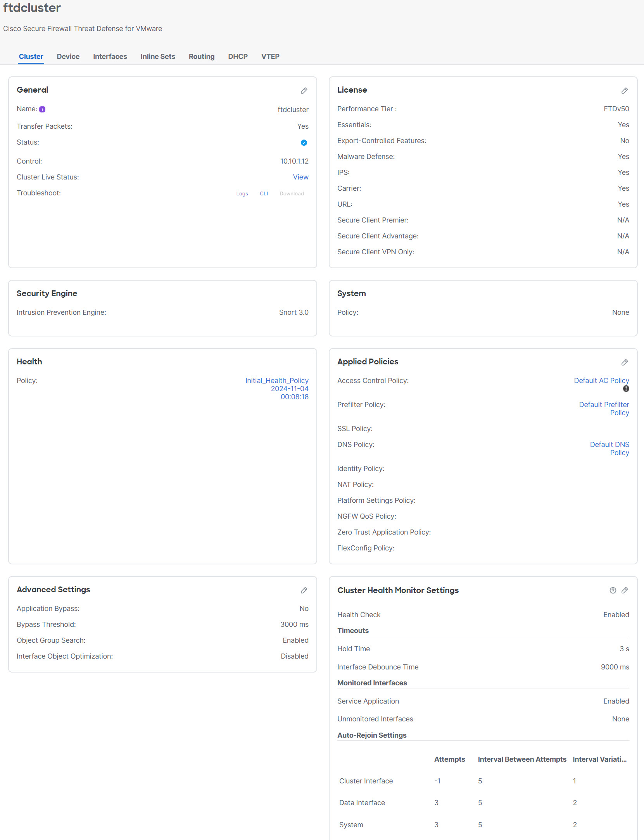Edit the License details pencil icon
Viewport: 644px width, 840px height.
(x=625, y=91)
